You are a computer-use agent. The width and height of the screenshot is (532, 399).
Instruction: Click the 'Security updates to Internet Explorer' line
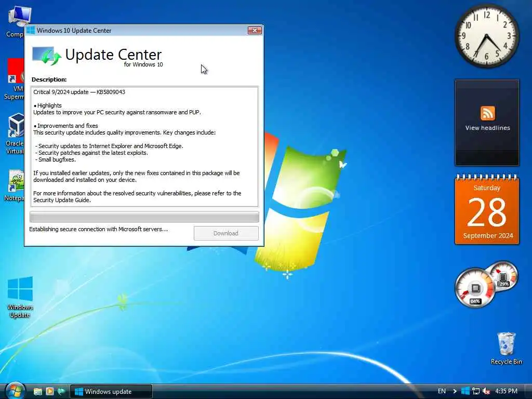(x=109, y=146)
